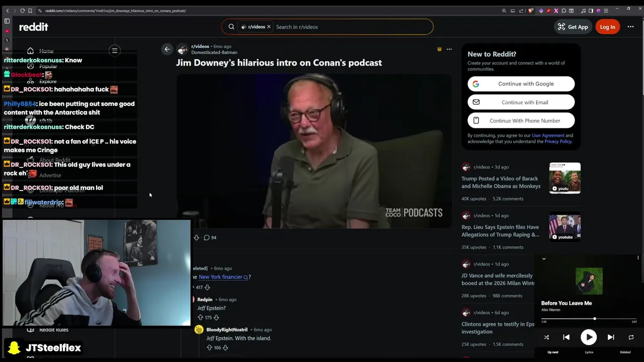The height and width of the screenshot is (362, 644).
Task: Open the BloodyRightNostril user profile
Action: coord(227,330)
